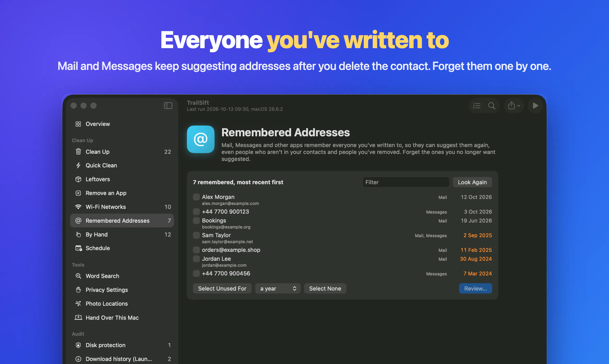Click the Clean Up trash icon
Viewport: 609px width, 364px height.
pyautogui.click(x=78, y=152)
